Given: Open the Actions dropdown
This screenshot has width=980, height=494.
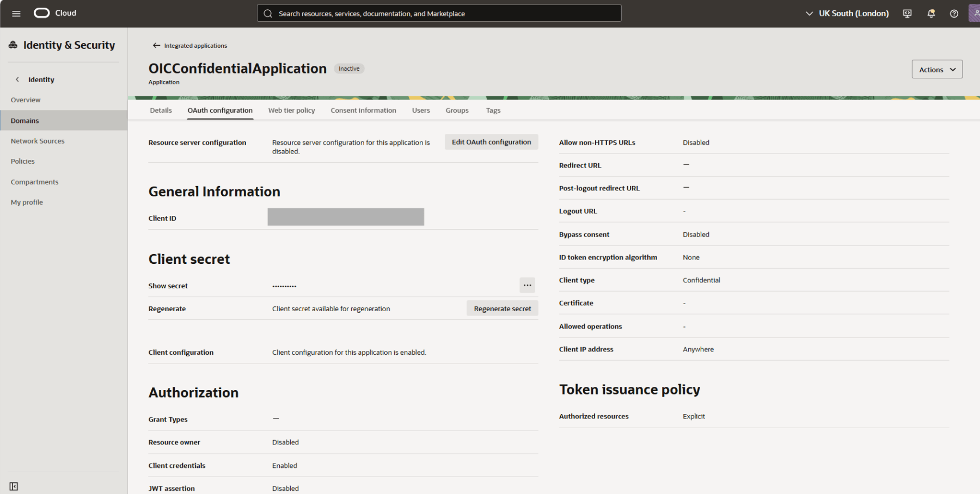Looking at the screenshot, I should tap(937, 70).
